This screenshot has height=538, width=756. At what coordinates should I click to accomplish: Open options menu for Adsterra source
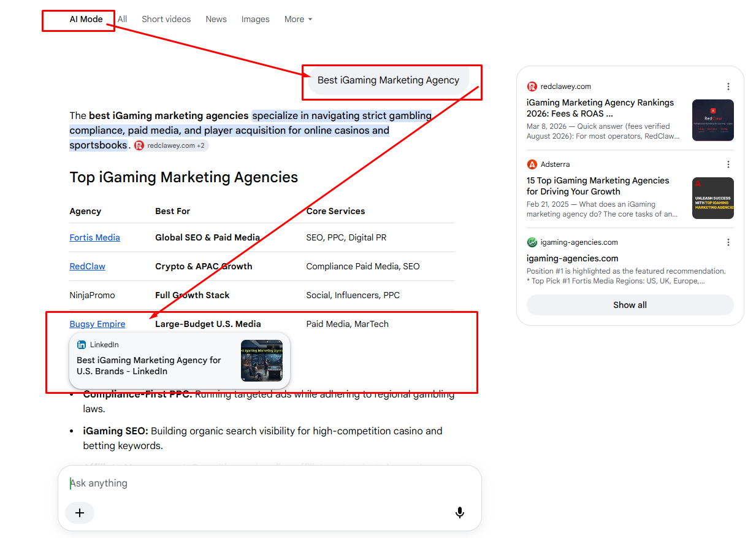click(x=728, y=164)
